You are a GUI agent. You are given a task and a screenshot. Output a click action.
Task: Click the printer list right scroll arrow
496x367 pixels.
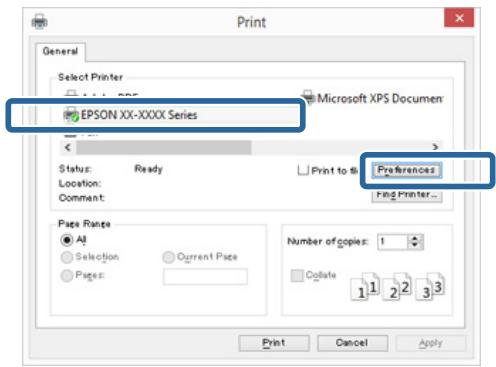pyautogui.click(x=435, y=147)
